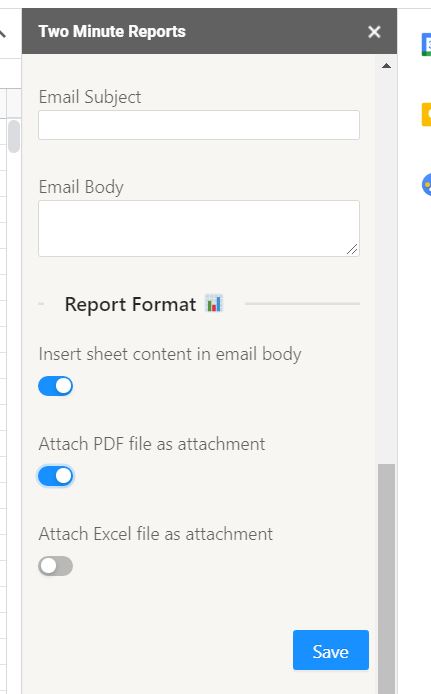Close the Two Minute Reports sidebar

point(374,32)
